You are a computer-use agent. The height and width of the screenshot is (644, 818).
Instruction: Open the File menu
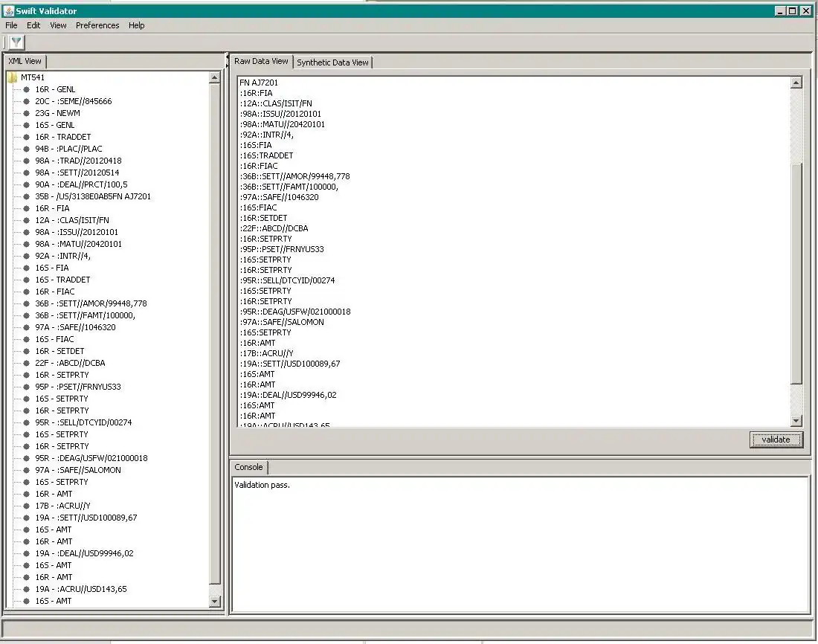[11, 25]
